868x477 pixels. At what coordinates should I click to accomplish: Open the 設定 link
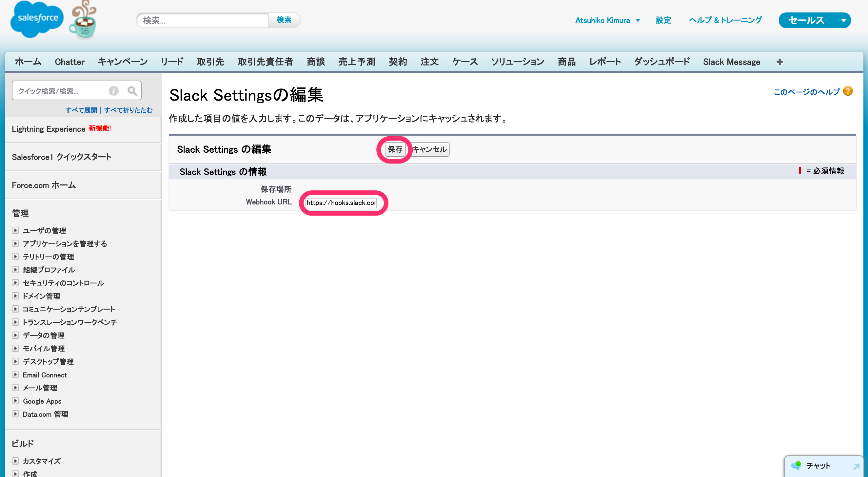click(x=663, y=21)
